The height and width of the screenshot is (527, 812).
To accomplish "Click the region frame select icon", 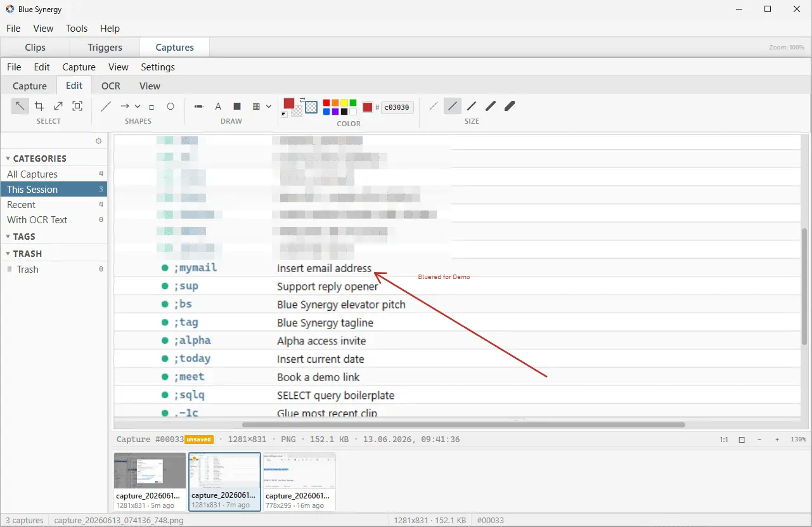I will pyautogui.click(x=77, y=106).
